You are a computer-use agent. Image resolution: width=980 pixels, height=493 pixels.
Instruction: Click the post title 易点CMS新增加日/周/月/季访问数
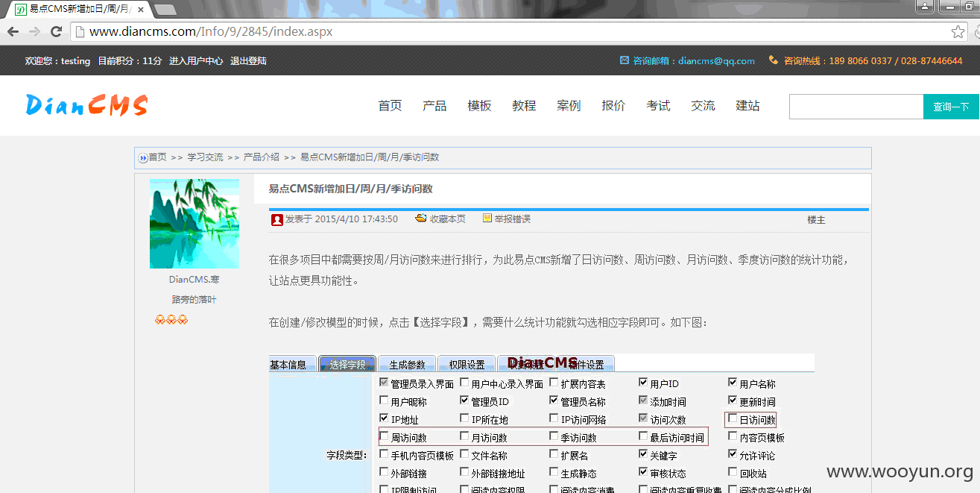pos(351,189)
